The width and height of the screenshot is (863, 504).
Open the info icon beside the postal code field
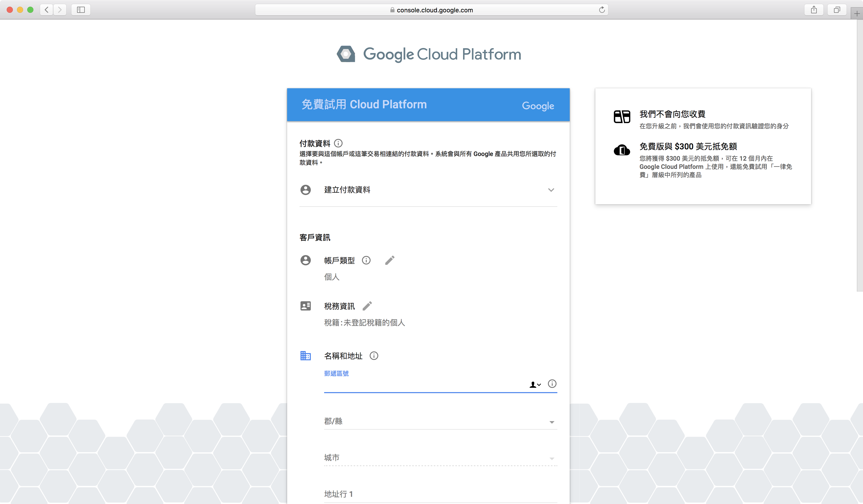click(552, 384)
